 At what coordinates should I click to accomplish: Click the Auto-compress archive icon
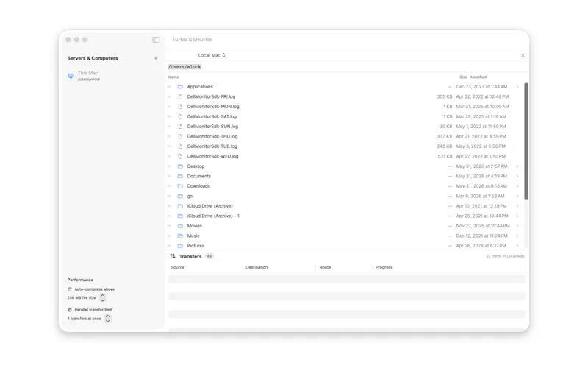pos(69,289)
